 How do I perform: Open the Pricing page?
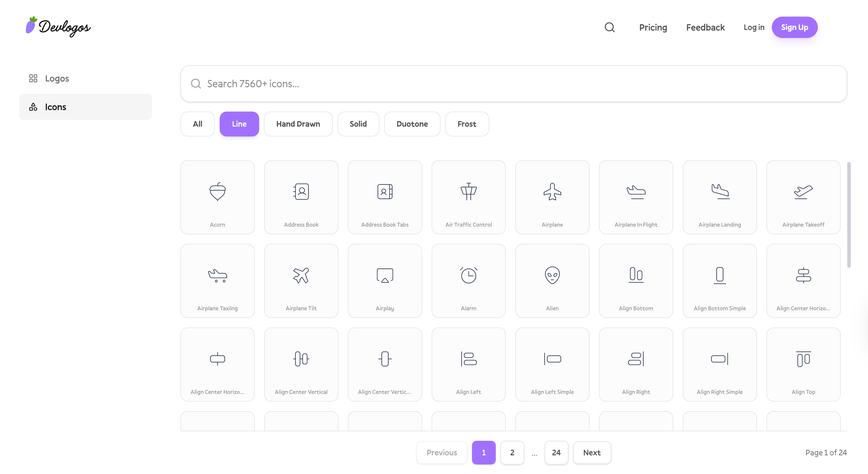click(x=653, y=27)
